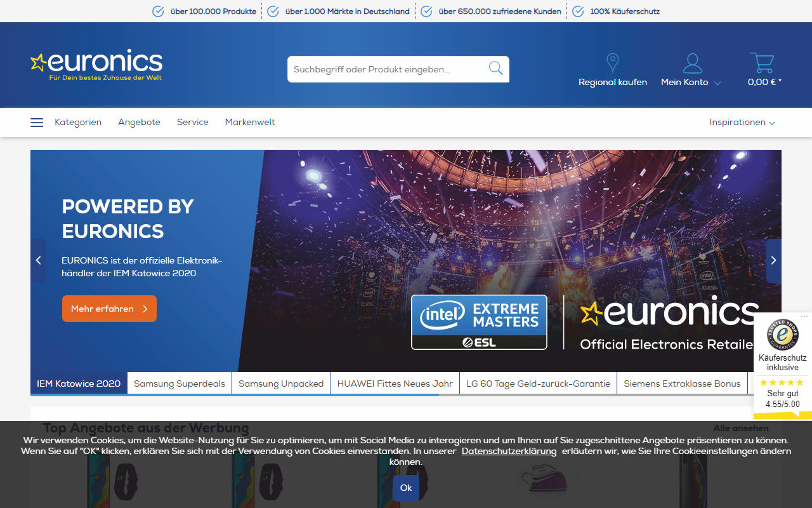Image resolution: width=812 pixels, height=508 pixels.
Task: Accept cookies with the Ok button
Action: click(406, 488)
